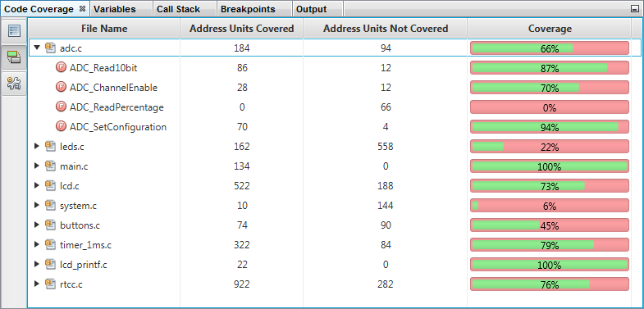
Task: Click the lcd.c 73% coverage bar
Action: pos(550,186)
